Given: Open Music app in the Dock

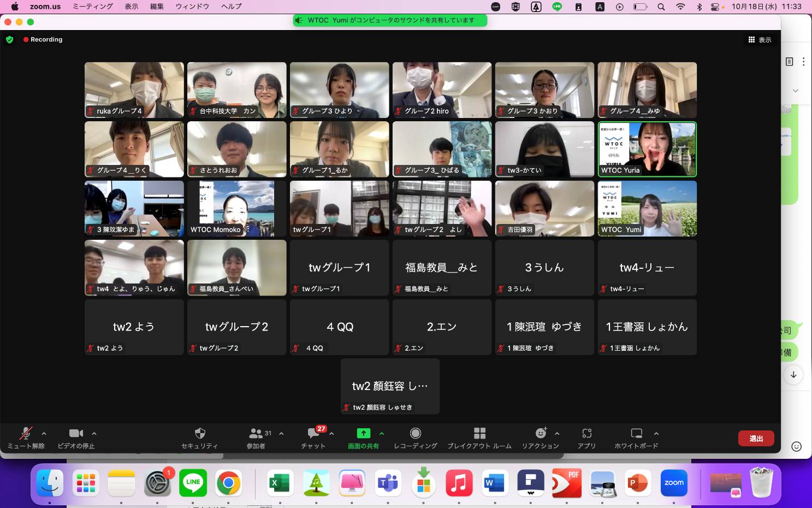Looking at the screenshot, I should coord(459,483).
